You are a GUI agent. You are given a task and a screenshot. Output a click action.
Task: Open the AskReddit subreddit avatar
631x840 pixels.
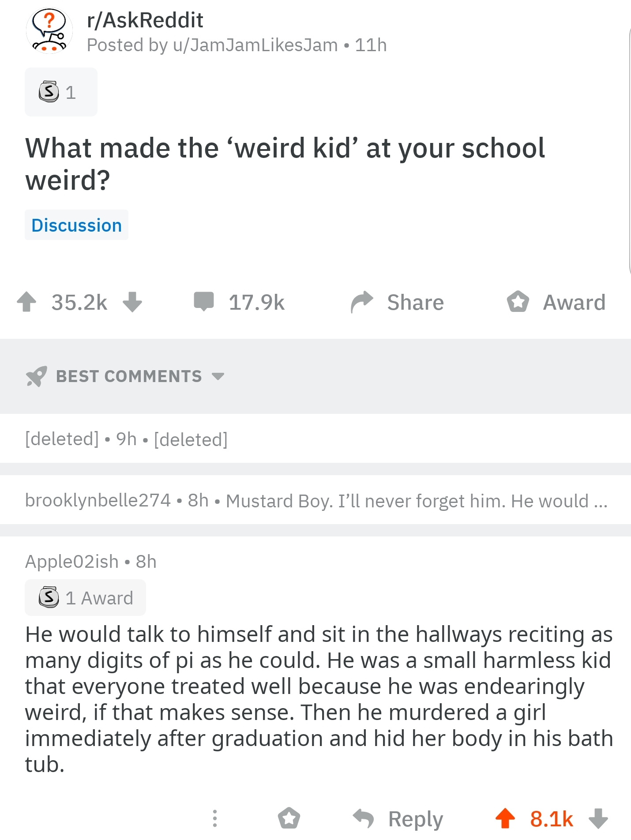pos(49,31)
